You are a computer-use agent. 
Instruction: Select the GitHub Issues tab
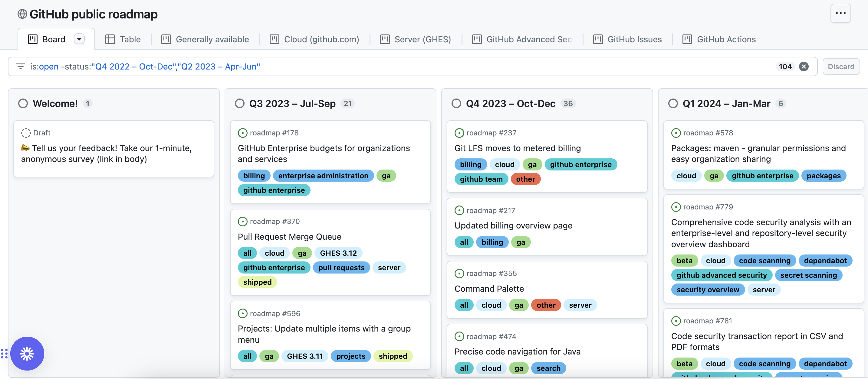[x=635, y=39]
